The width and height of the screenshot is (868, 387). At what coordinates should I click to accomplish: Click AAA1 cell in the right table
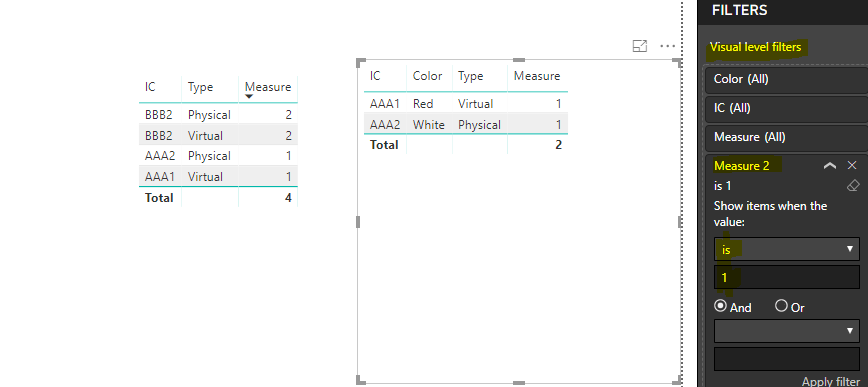[385, 104]
